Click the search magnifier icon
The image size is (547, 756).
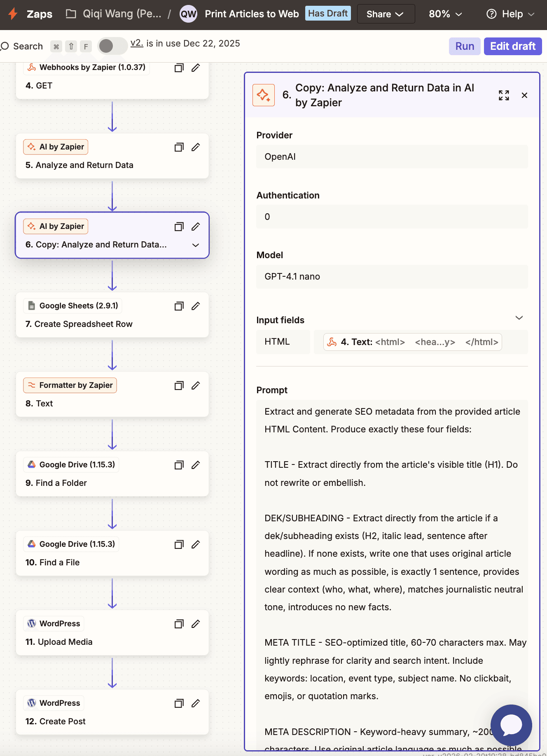pyautogui.click(x=5, y=46)
